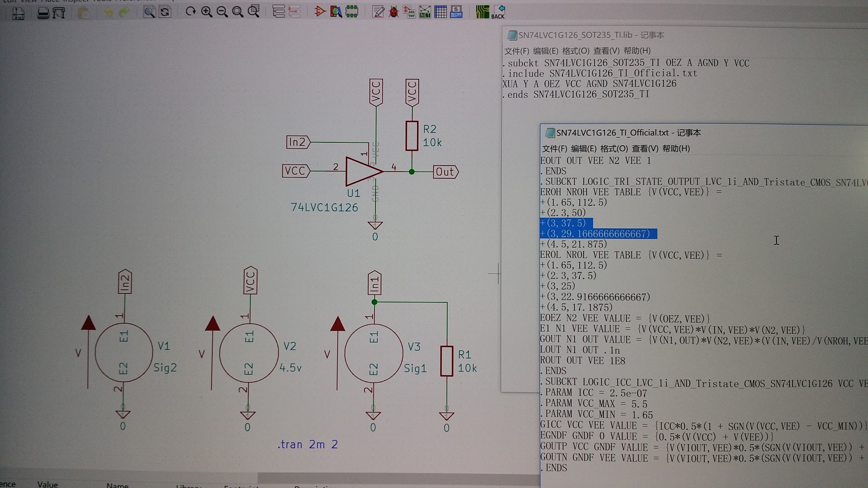Click the Leave sheet icon
Screen dimensions: 868x488
tap(294, 11)
